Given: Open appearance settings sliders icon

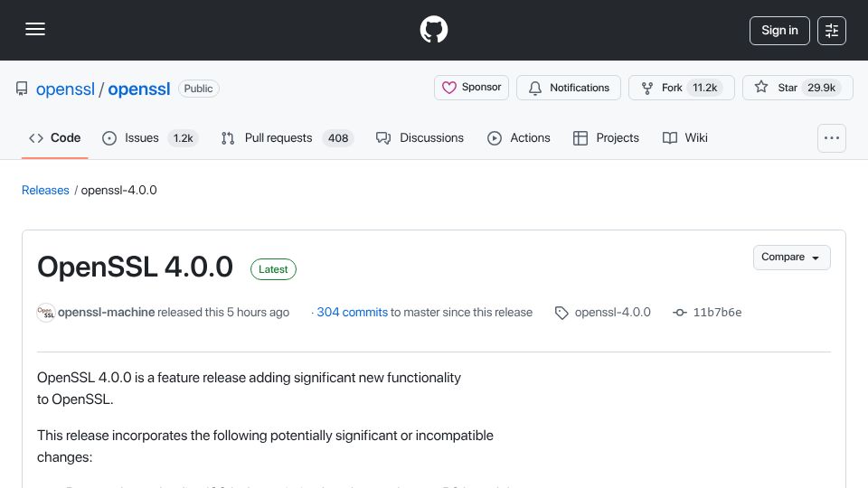Looking at the screenshot, I should point(832,31).
